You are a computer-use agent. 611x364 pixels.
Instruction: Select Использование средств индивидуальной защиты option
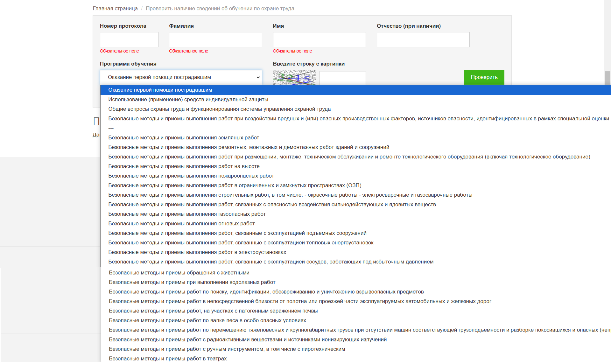pyautogui.click(x=188, y=100)
